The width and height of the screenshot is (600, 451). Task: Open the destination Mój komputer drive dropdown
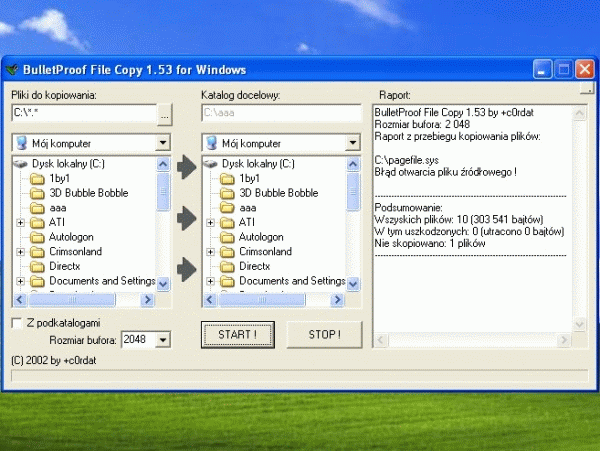[352, 143]
